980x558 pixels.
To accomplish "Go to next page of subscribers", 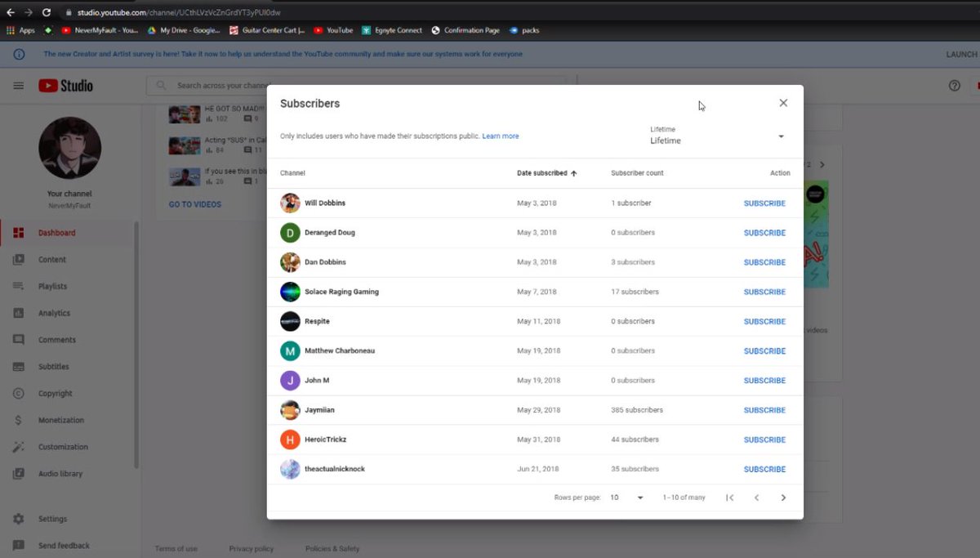I will pyautogui.click(x=783, y=498).
